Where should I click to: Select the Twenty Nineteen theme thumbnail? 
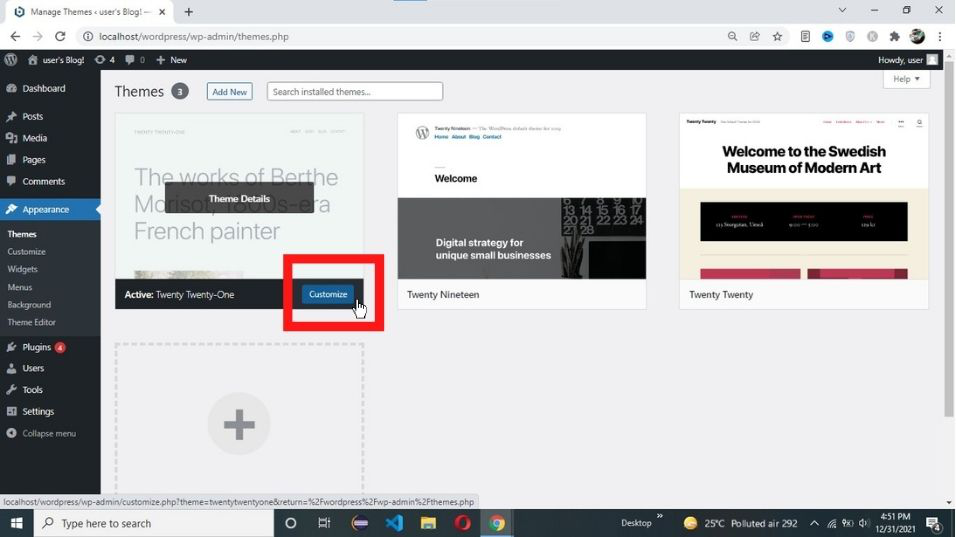click(x=522, y=196)
